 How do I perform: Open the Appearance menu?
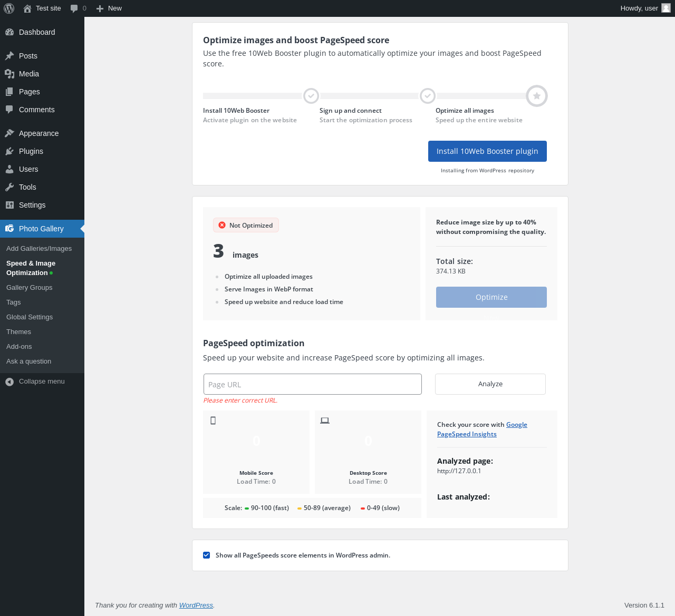coord(42,133)
